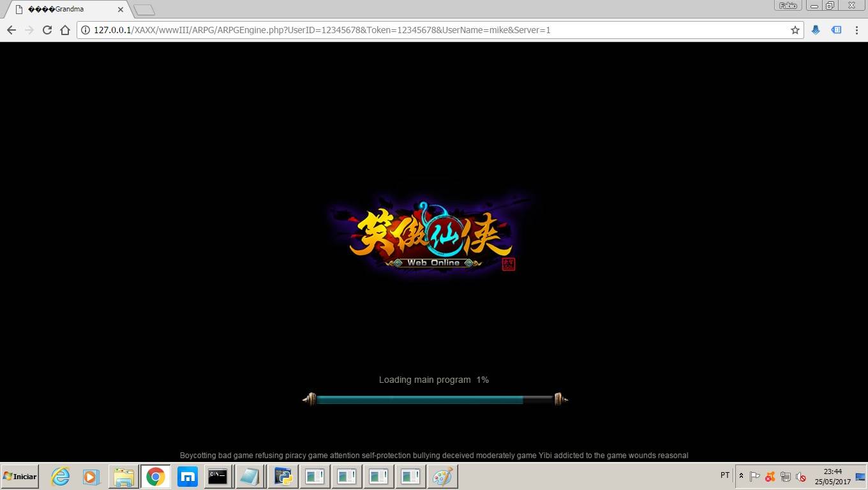
Task: Open the window icon next to Paint
Action: click(410, 477)
